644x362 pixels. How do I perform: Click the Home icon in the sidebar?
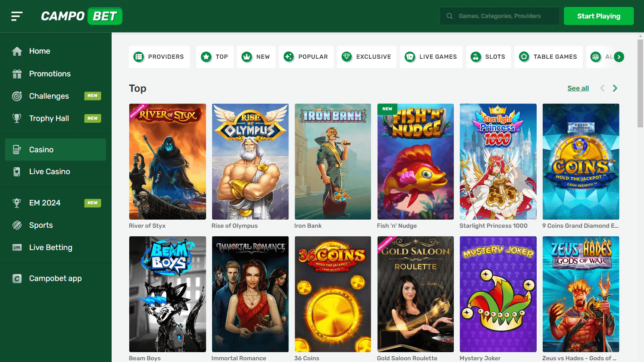tap(17, 51)
